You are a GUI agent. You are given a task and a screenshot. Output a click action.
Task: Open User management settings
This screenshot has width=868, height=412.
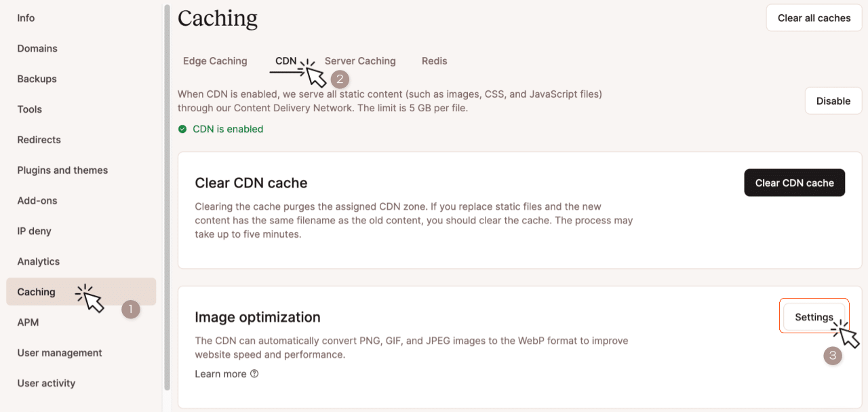point(60,352)
